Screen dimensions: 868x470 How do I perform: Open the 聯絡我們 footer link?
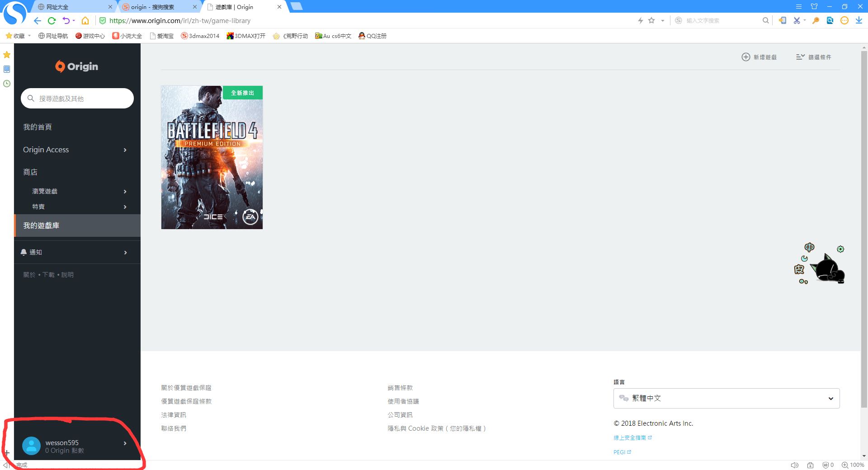point(174,428)
